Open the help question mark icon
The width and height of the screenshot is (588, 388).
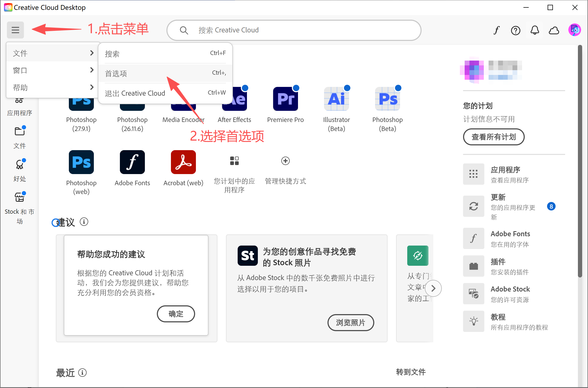tap(516, 31)
